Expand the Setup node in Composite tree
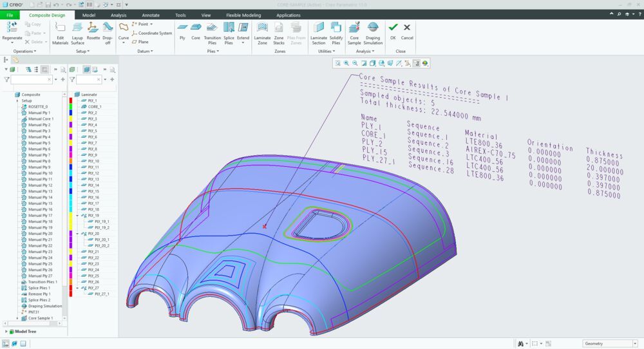This screenshot has height=349, width=644. [x=17, y=100]
